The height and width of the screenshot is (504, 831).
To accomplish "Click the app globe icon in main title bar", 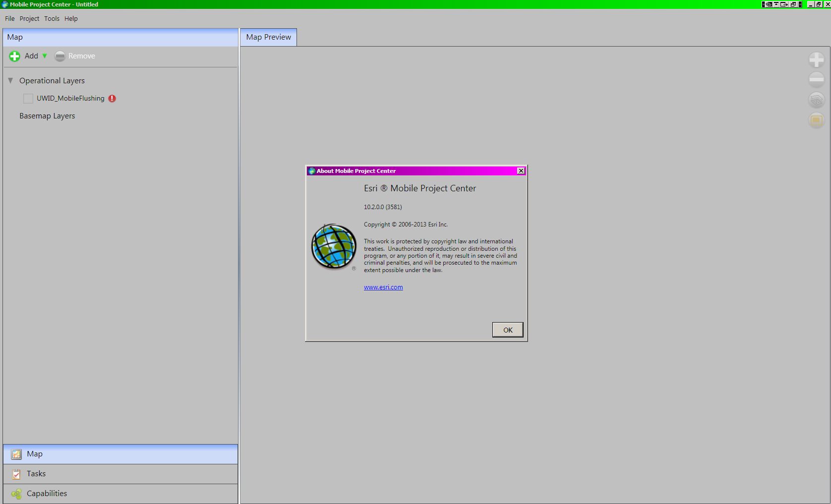I will point(5,4).
